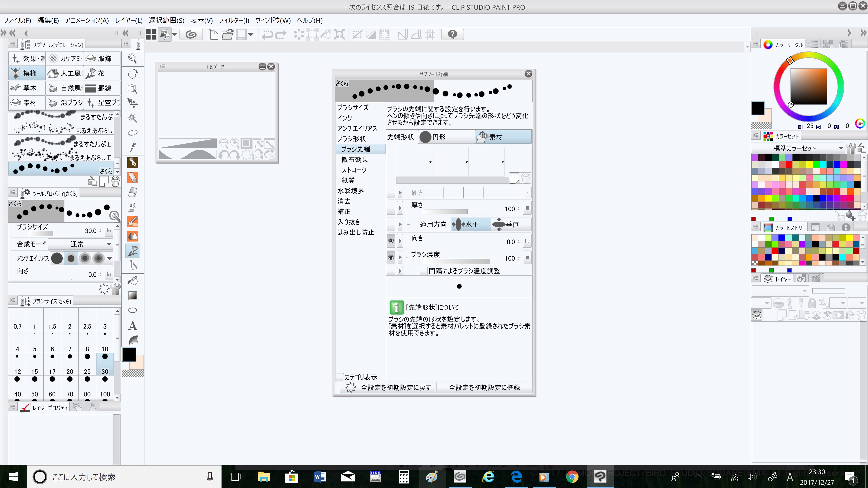Image resolution: width=868 pixels, height=488 pixels.
Task: Select the eyedropper tool icon
Action: (132, 147)
